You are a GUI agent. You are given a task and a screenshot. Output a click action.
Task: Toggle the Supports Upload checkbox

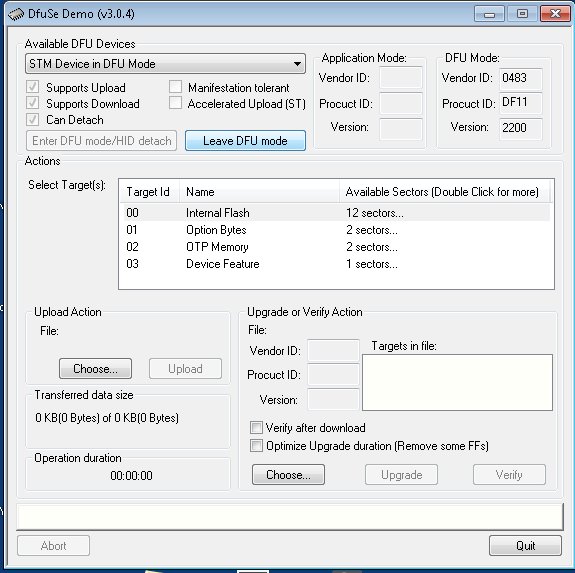(x=32, y=87)
